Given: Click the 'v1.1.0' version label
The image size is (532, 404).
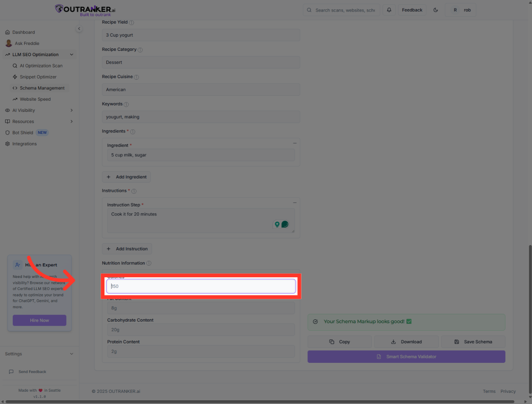Looking at the screenshot, I should click(40, 397).
